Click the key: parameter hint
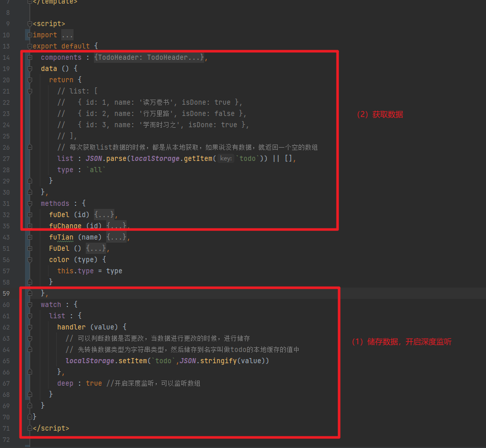This screenshot has height=448, width=486. pos(226,158)
